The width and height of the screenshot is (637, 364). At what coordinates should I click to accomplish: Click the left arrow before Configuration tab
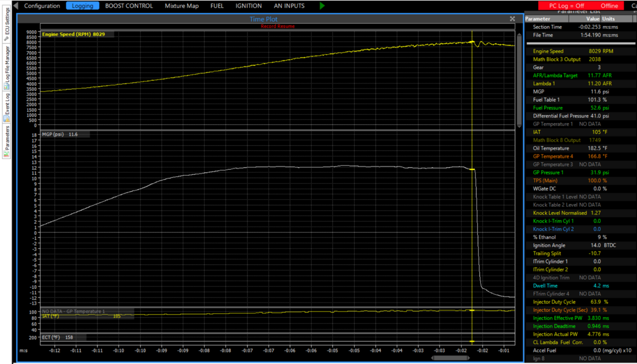[16, 6]
